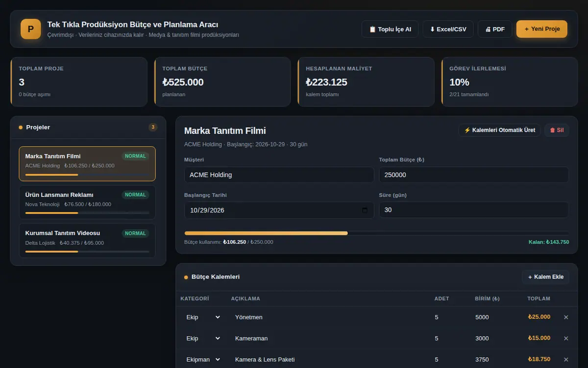This screenshot has width=588, height=368.
Task: Select Ürün Lansmanı Reklamı project card
Action: [87, 202]
